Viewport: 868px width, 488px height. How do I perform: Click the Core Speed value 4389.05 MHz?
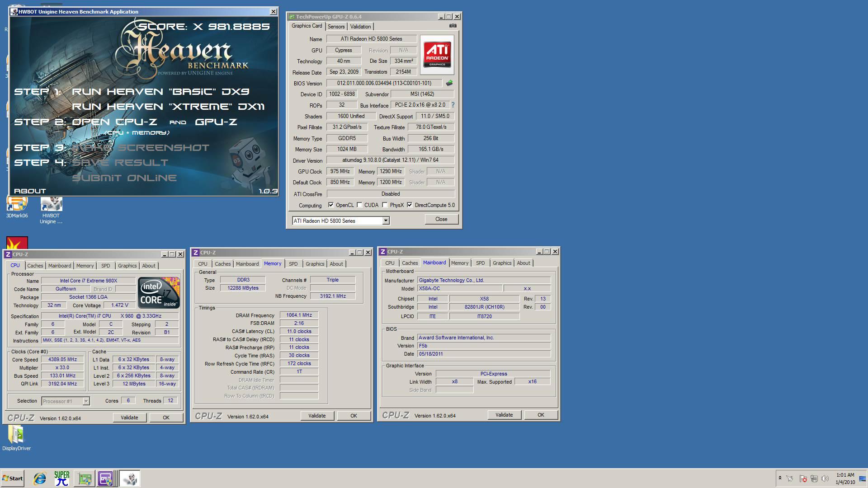click(62, 360)
